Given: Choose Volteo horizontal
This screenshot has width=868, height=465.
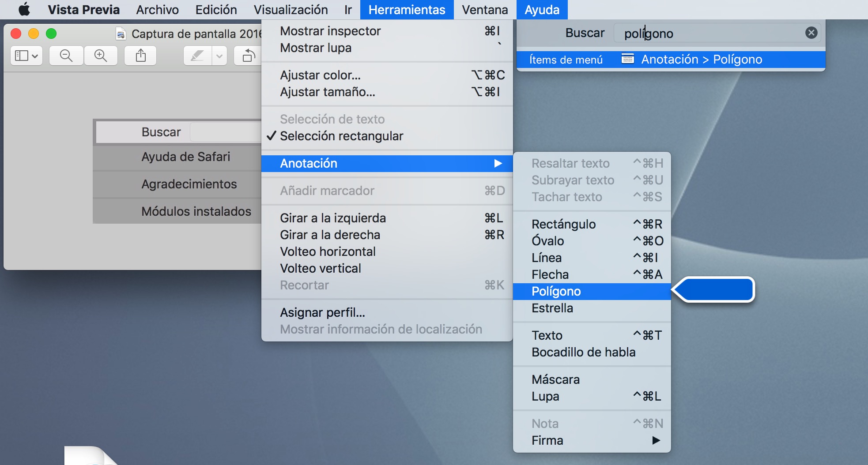Looking at the screenshot, I should click(x=387, y=251).
